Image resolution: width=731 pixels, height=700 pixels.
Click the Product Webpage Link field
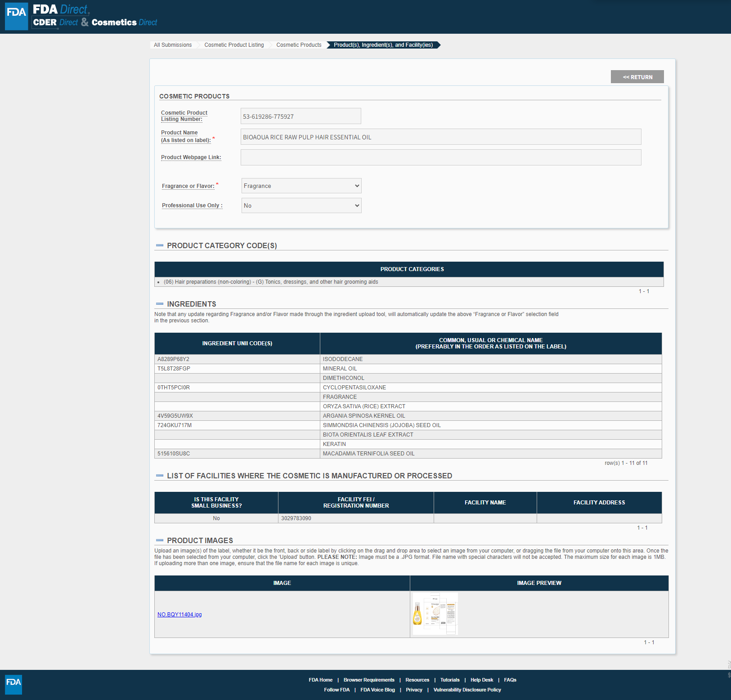tap(440, 157)
